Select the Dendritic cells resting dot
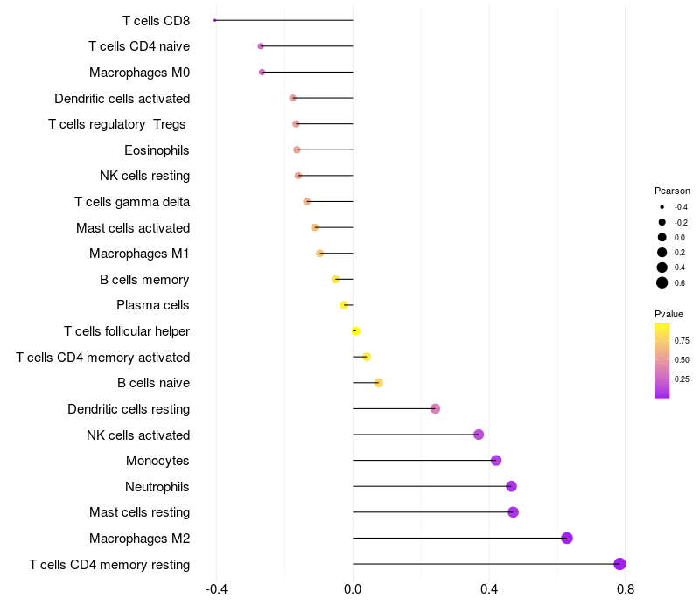This screenshot has width=700, height=612. 435,408
